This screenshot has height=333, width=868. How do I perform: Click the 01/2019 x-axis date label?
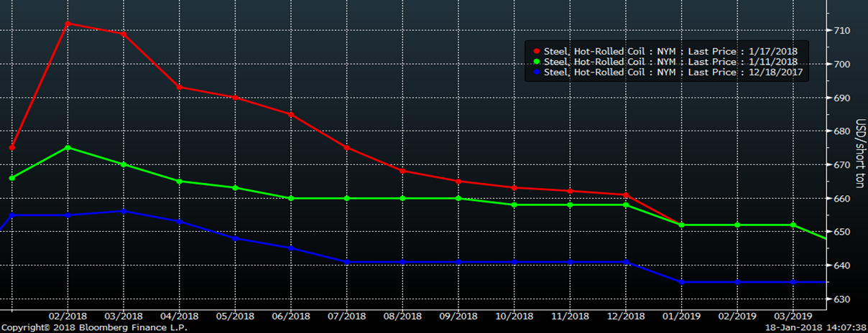point(681,316)
